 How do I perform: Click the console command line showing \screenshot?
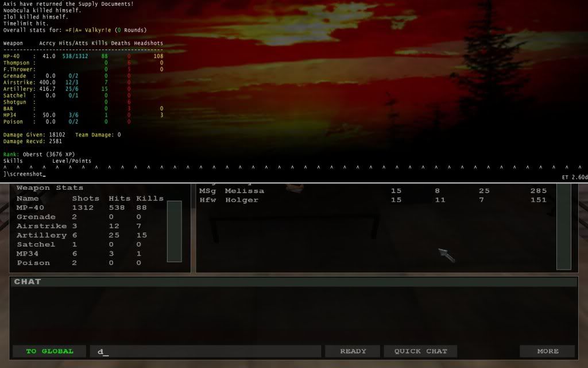tap(24, 174)
